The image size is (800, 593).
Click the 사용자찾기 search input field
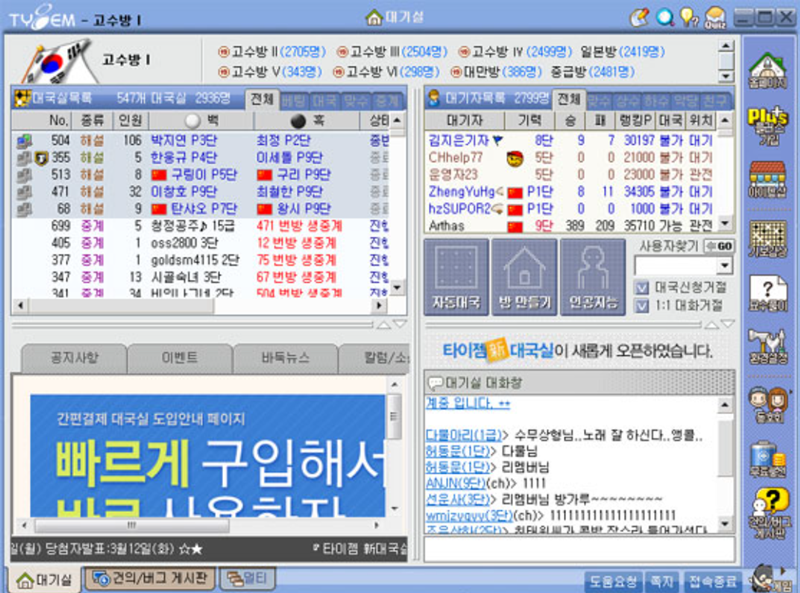point(676,265)
